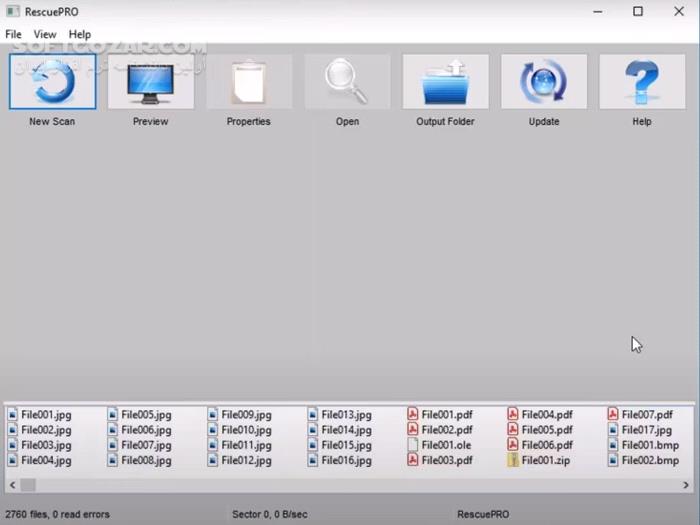This screenshot has height=525, width=700.
Task: Open the Preview monitor icon
Action: [x=150, y=82]
